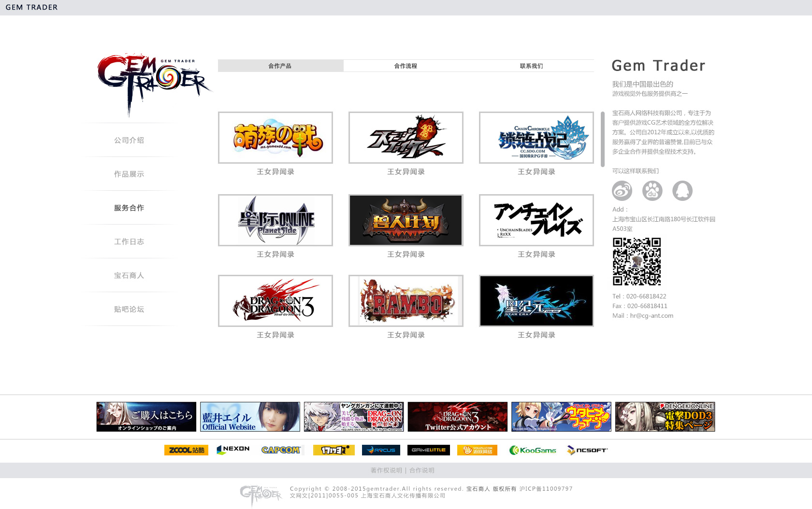Screen dimensions: 812x509
Task: Click the GAMELITTLE partner logo
Action: [428, 450]
